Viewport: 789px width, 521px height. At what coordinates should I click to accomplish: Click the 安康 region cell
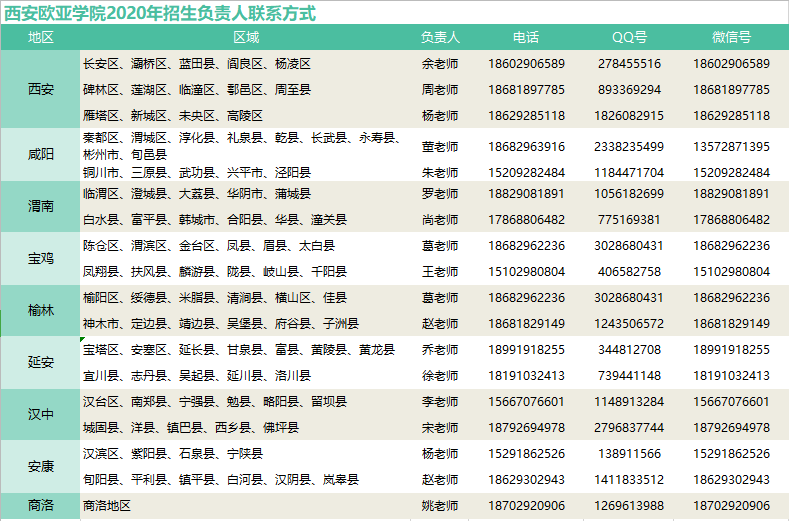(41, 466)
